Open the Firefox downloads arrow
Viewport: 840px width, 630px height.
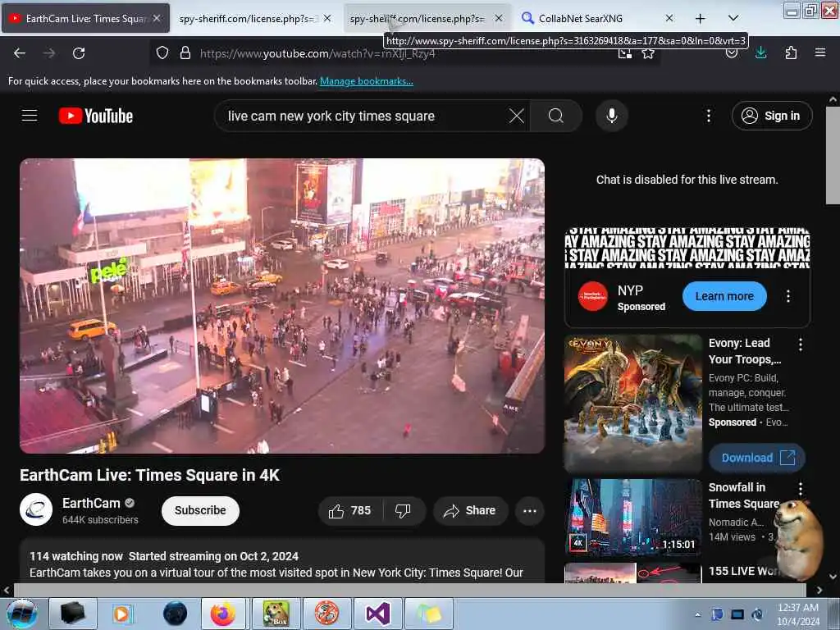(x=760, y=52)
